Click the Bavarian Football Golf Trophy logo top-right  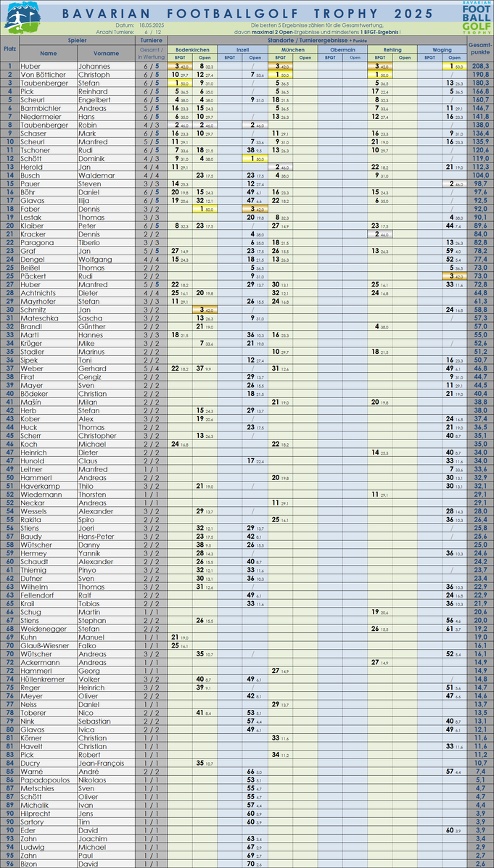477,17
